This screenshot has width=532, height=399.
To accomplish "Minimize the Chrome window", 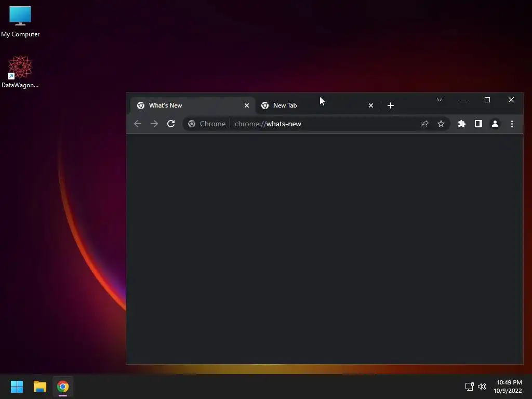I will (463, 100).
